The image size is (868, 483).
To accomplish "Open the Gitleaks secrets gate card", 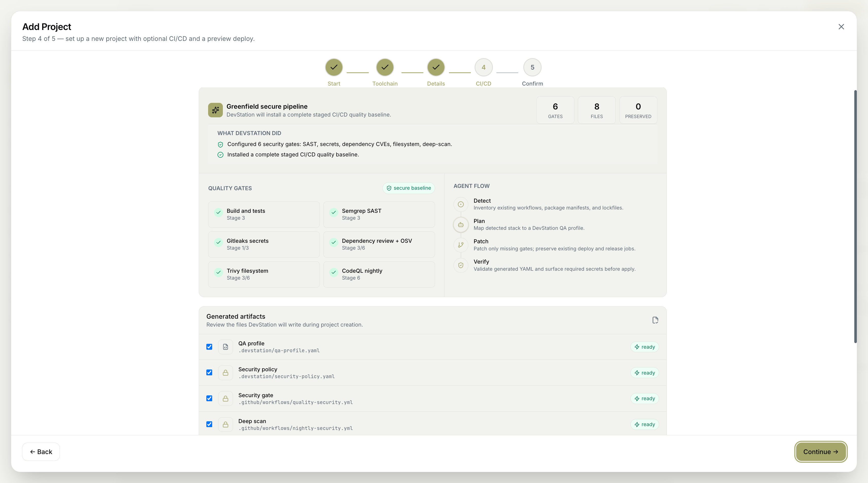I will coord(264,244).
